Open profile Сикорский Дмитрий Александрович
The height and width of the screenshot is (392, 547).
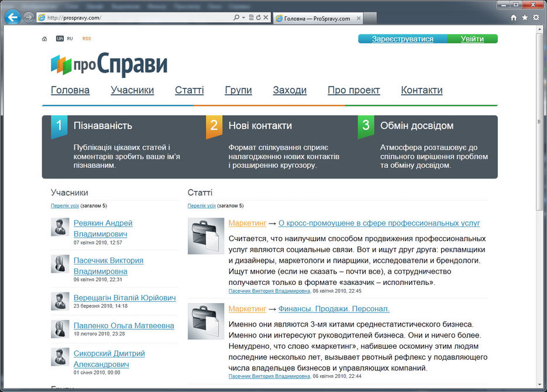coord(109,359)
